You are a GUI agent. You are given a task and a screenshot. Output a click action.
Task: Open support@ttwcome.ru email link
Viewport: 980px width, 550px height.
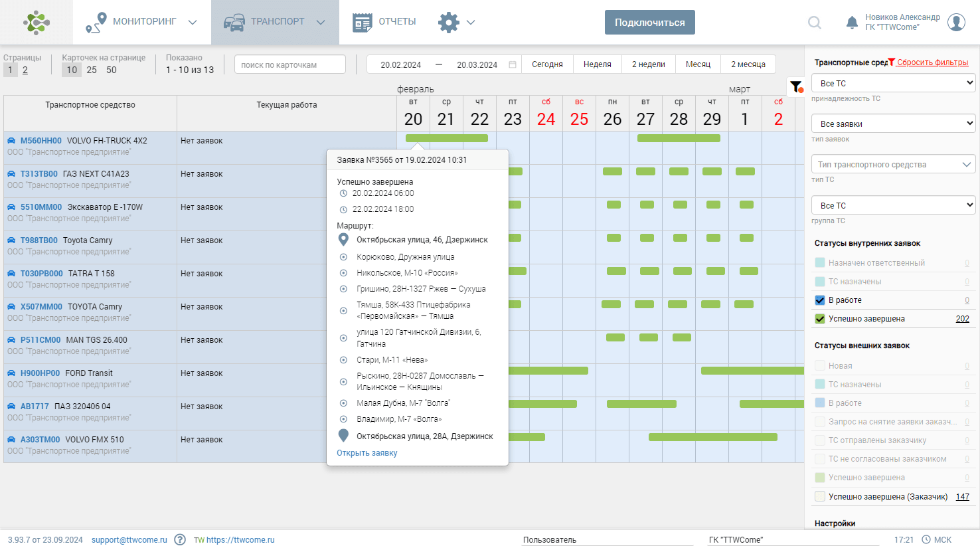(129, 540)
